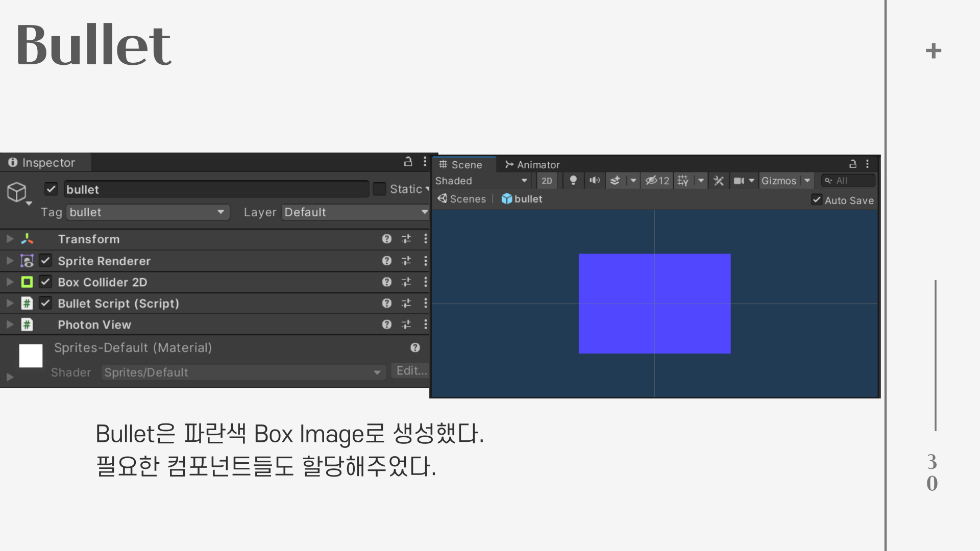Viewport: 980px width, 551px height.
Task: Toggle the Static checkbox
Action: (x=379, y=189)
